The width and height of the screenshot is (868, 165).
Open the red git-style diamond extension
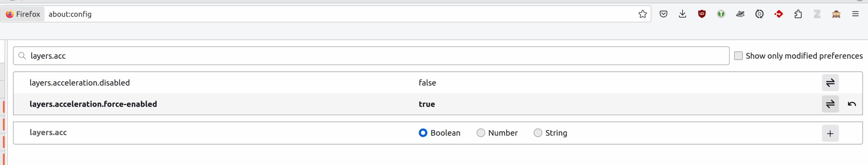tap(779, 14)
